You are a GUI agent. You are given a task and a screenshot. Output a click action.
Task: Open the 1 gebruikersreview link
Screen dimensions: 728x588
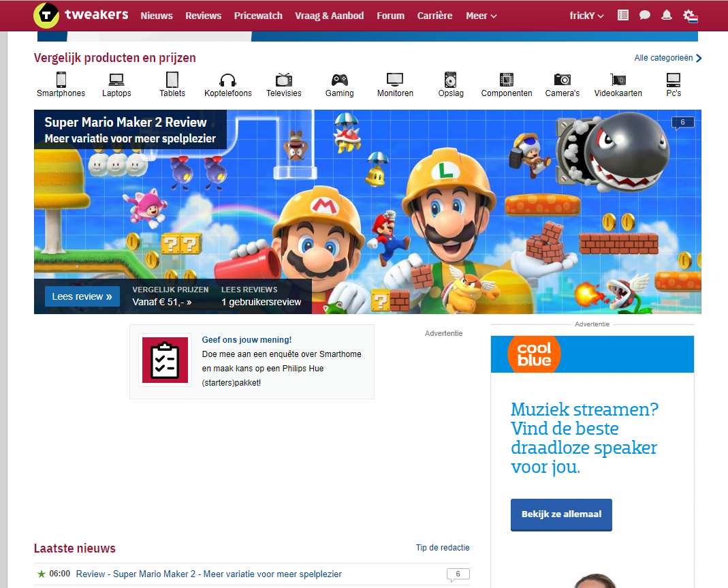[x=261, y=302]
